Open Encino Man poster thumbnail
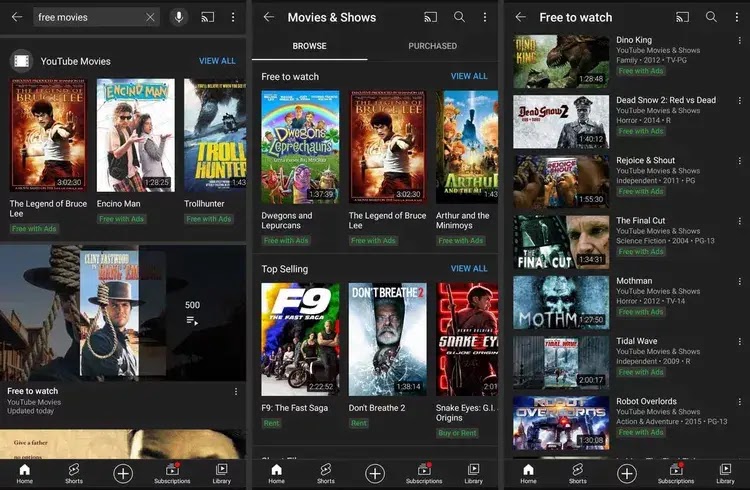 (136, 135)
